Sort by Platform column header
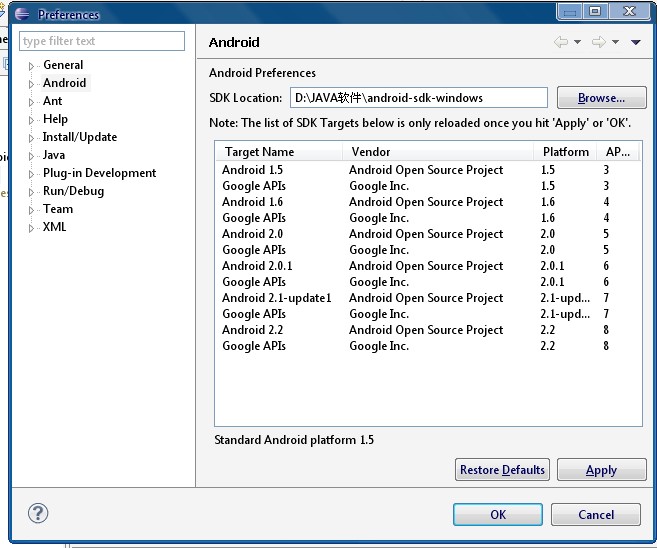The image size is (657, 548). (x=566, y=152)
